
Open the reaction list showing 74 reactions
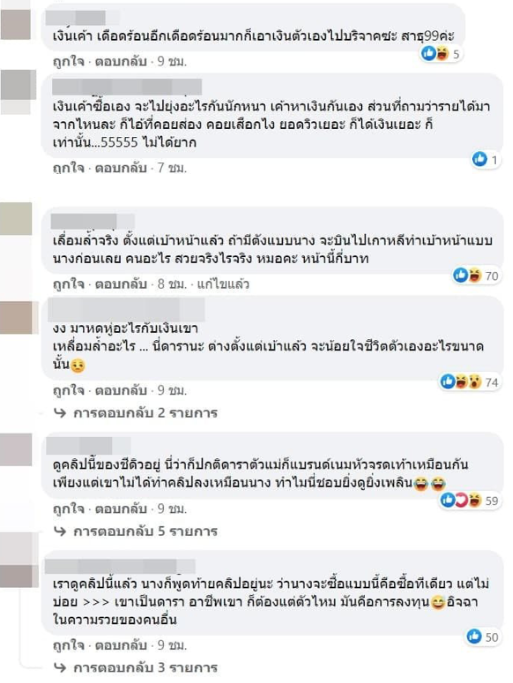469,382
